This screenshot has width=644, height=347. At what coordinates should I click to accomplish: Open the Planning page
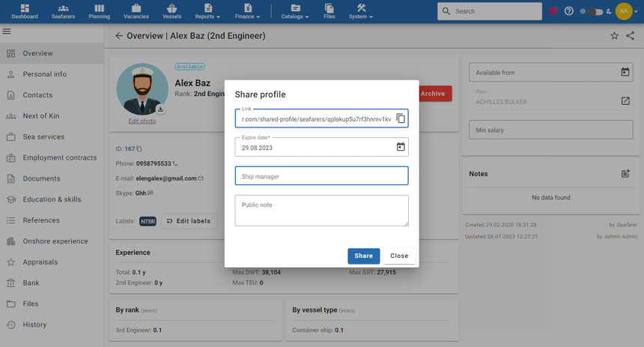pyautogui.click(x=100, y=11)
